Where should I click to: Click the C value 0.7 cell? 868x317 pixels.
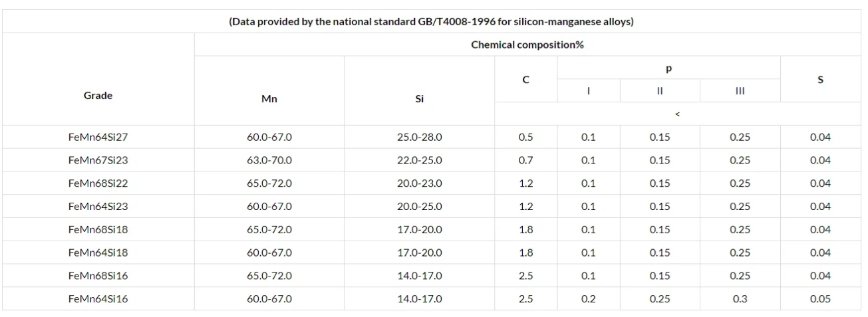click(525, 160)
